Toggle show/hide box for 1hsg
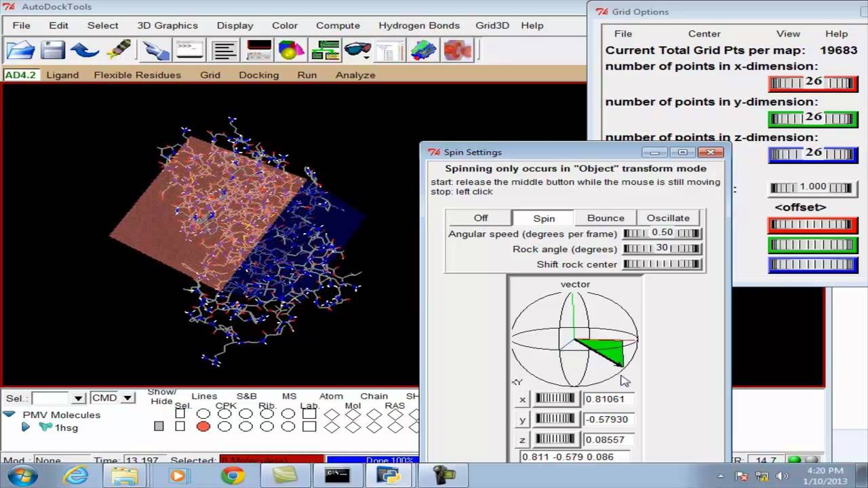868x488 pixels. coord(159,426)
